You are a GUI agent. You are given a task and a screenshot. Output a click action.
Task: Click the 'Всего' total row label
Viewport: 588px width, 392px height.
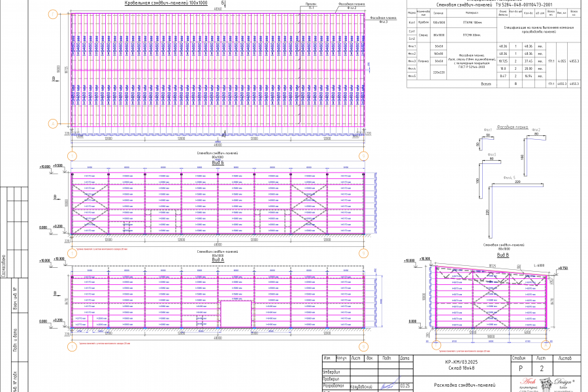tap(486, 84)
